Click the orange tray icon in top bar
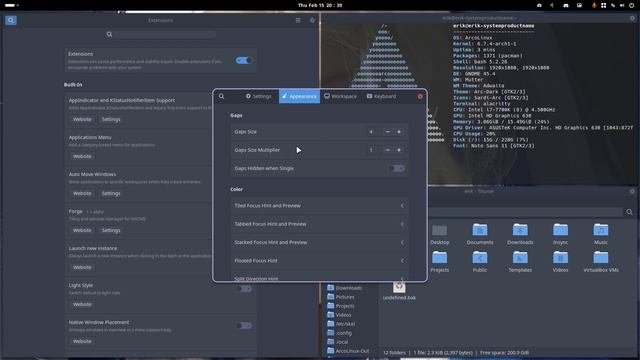 (594, 5)
